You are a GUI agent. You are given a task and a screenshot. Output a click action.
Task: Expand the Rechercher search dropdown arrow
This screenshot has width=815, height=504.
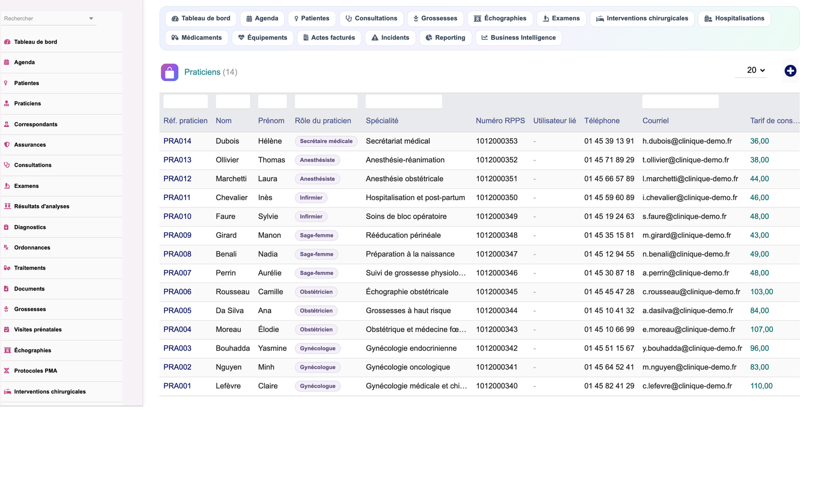[x=91, y=19]
